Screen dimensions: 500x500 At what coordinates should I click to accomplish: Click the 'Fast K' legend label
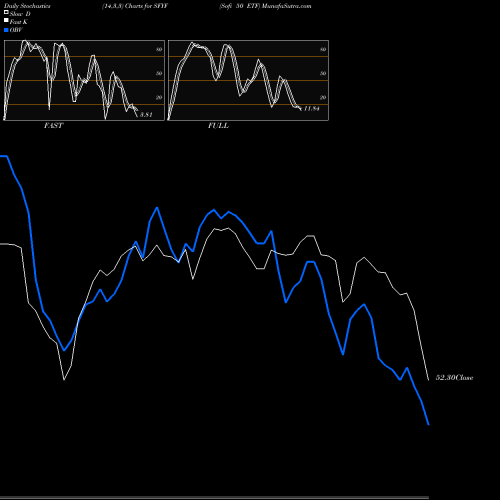(x=19, y=22)
